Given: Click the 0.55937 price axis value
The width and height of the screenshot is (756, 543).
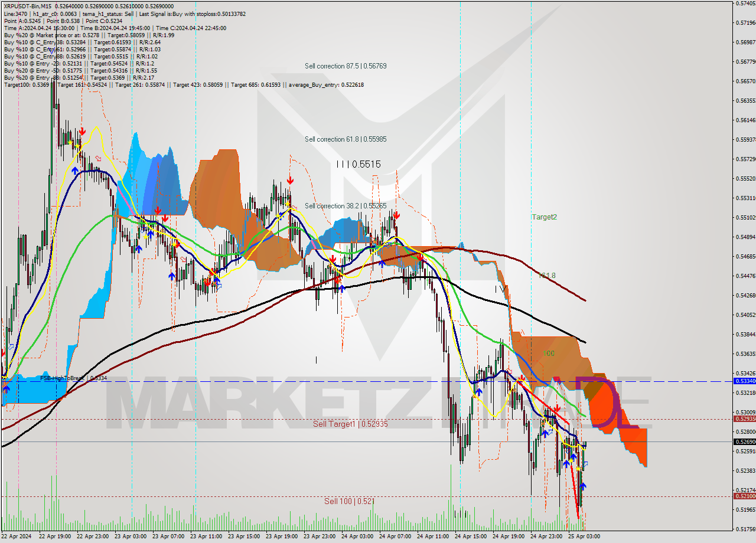Looking at the screenshot, I should 745,139.
